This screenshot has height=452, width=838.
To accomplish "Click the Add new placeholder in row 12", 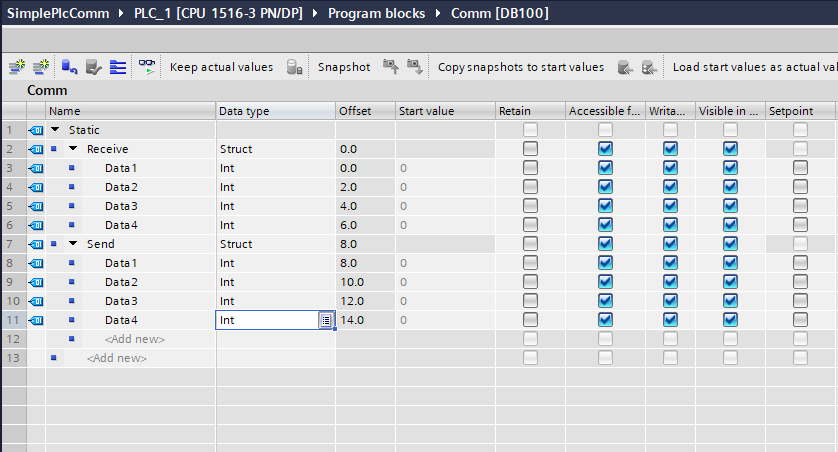I will click(134, 339).
